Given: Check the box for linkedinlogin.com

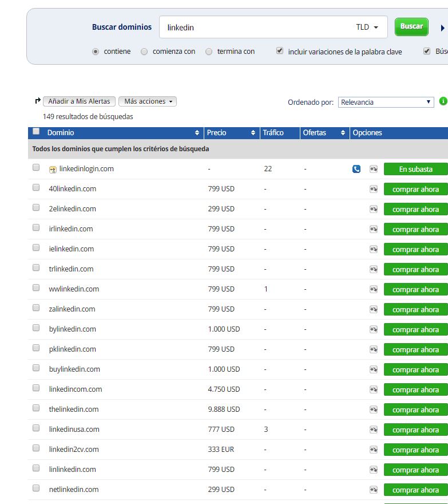Looking at the screenshot, I should click(36, 167).
